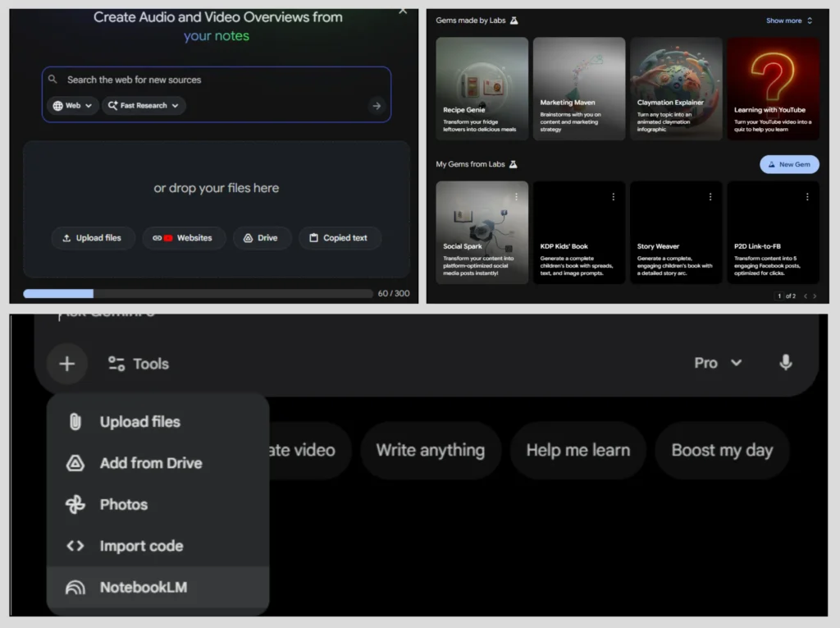
Task: Open the Claymation Explainer gem
Action: pyautogui.click(x=676, y=88)
